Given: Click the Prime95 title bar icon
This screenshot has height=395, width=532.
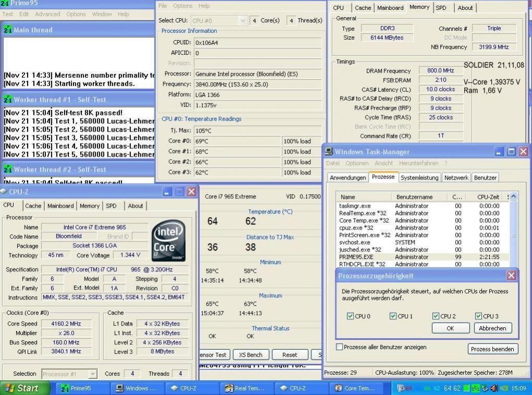Looking at the screenshot, I should click(5, 3).
